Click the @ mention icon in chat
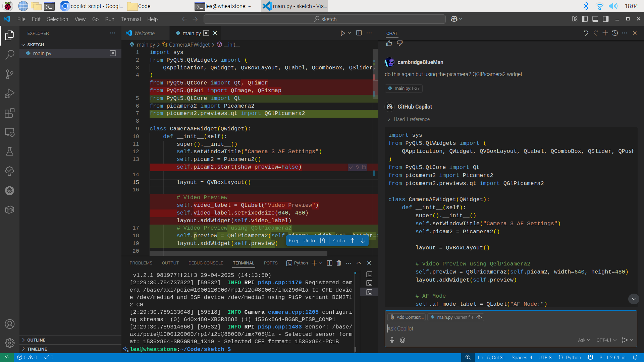 click(402, 340)
